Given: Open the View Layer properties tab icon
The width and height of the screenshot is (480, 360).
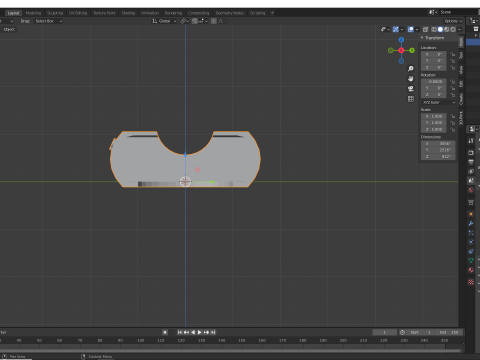Looking at the screenshot, I should [471, 171].
